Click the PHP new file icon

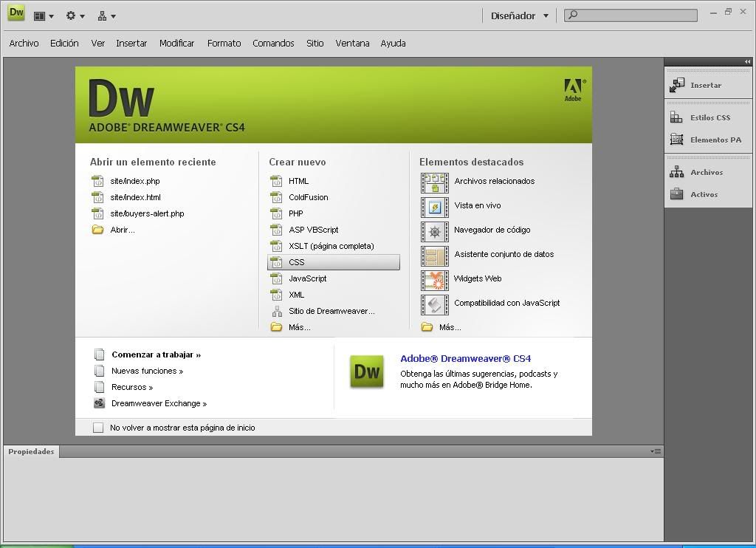(276, 213)
